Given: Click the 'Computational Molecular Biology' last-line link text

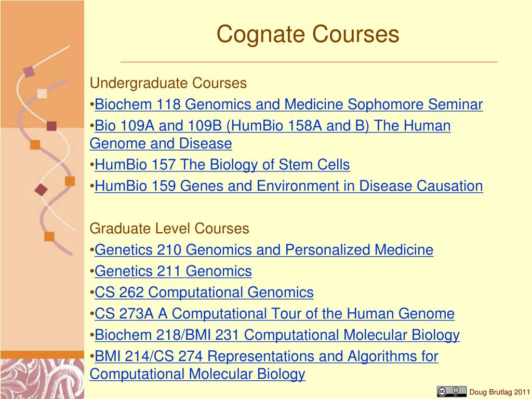Looking at the screenshot, I should pyautogui.click(x=197, y=374).
